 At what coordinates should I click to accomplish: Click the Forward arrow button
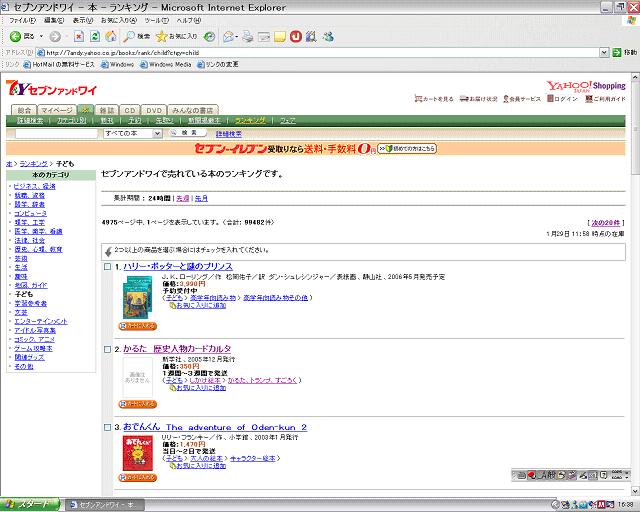coord(55,37)
